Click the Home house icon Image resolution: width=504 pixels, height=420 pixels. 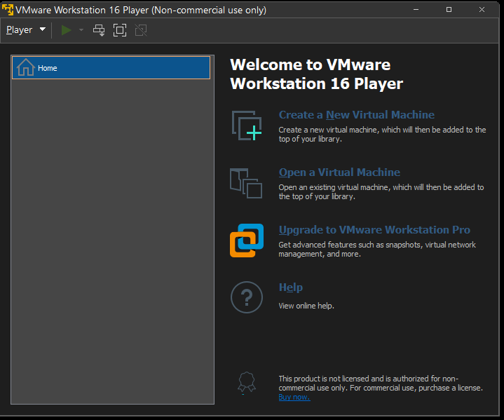point(26,67)
